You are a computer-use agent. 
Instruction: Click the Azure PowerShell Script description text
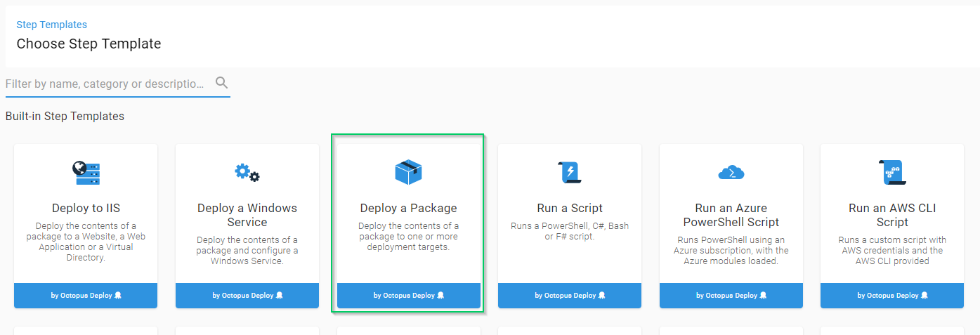point(731,251)
